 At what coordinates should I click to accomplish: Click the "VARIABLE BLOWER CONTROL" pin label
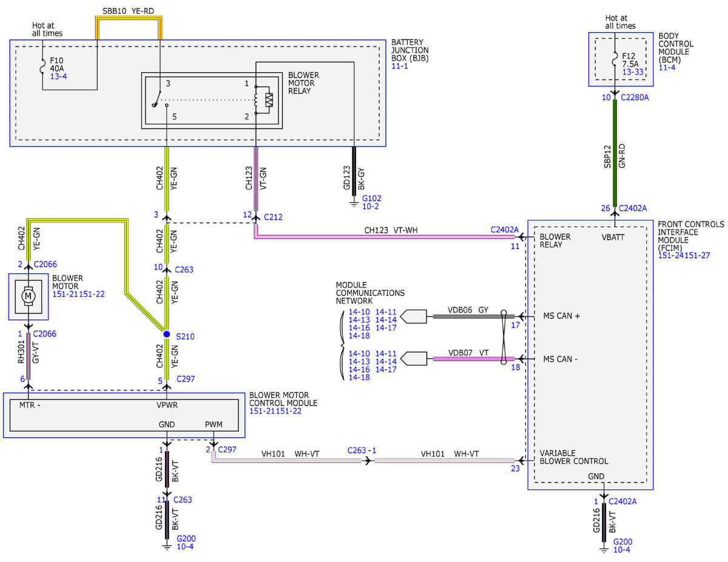tap(574, 457)
